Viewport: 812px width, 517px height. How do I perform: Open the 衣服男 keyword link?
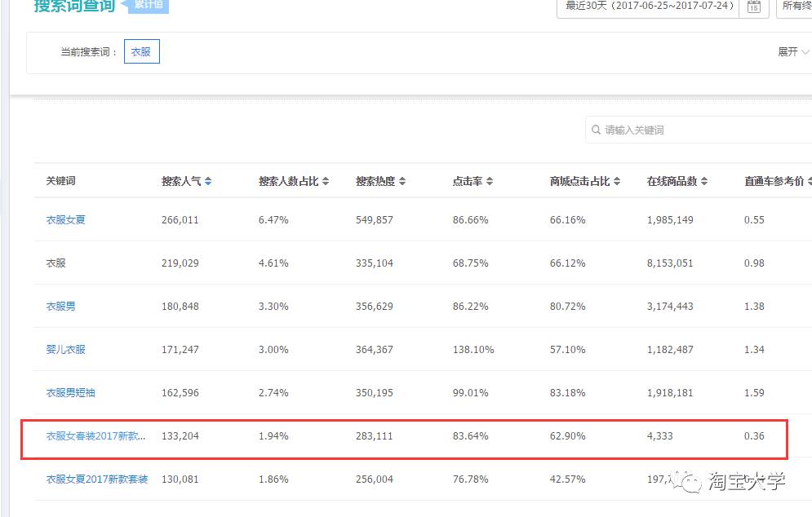coord(60,307)
